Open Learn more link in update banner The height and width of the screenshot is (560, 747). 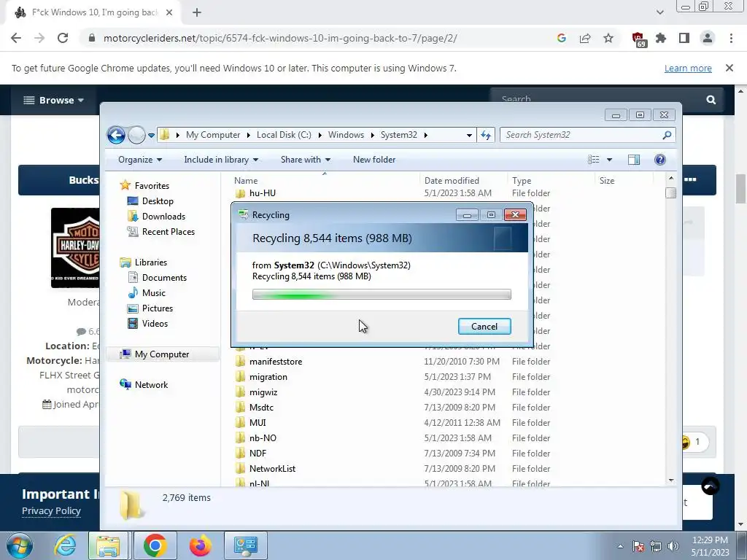(688, 68)
